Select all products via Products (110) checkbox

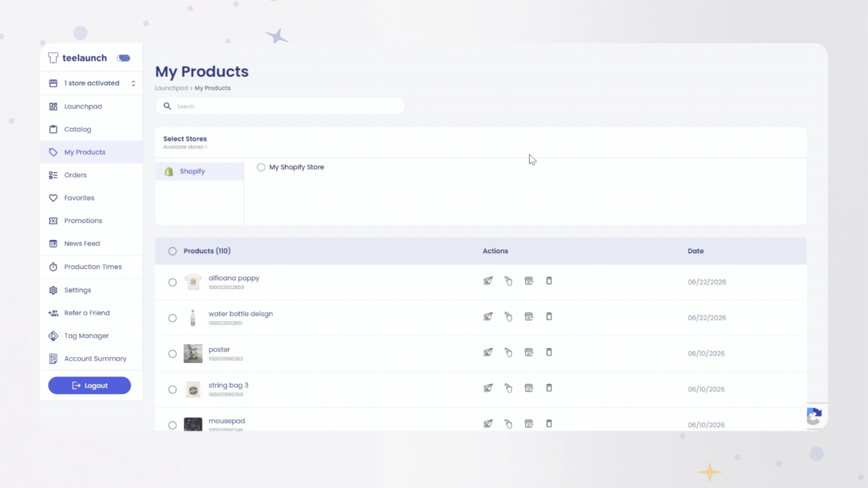click(173, 251)
